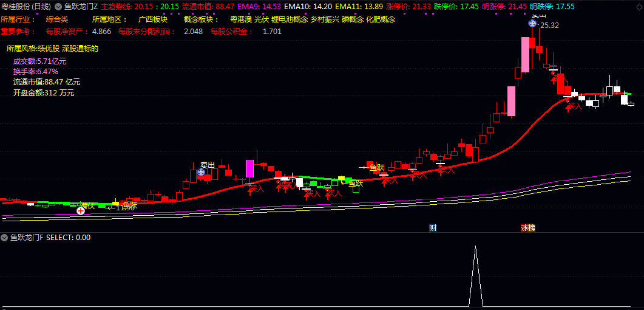Image resolution: width=644 pixels, height=310 pixels.
Task: Click the 潜伏 signal label
Action: pyautogui.click(x=87, y=206)
